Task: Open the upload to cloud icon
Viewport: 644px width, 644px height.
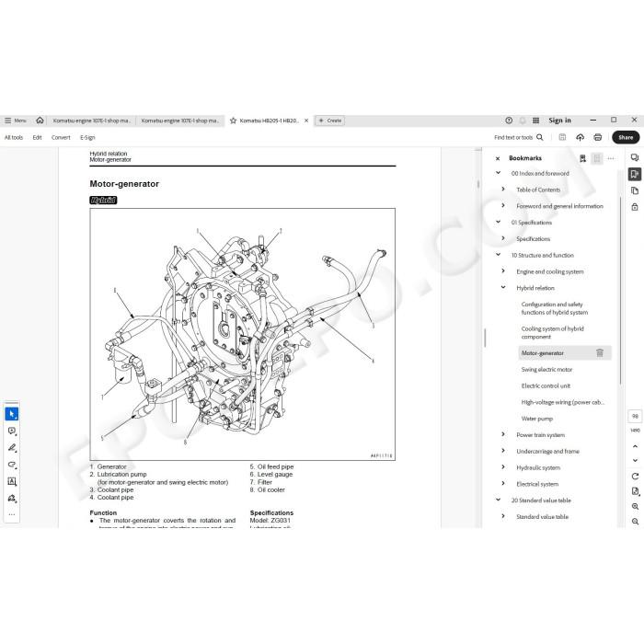Action: [580, 137]
